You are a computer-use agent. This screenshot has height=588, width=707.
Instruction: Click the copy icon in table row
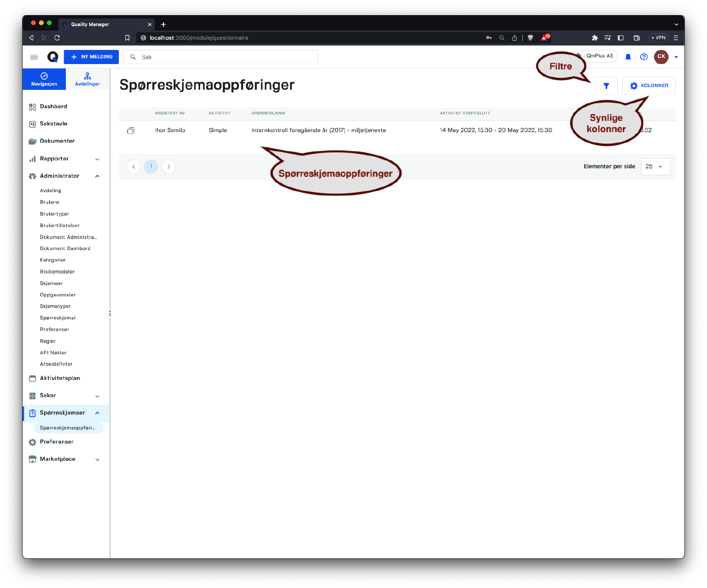(131, 130)
